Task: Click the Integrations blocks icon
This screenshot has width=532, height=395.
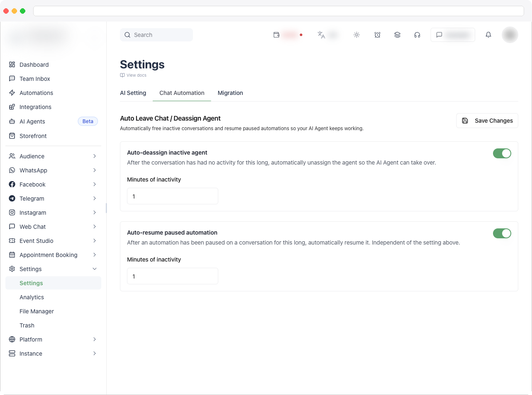Action: (x=12, y=107)
